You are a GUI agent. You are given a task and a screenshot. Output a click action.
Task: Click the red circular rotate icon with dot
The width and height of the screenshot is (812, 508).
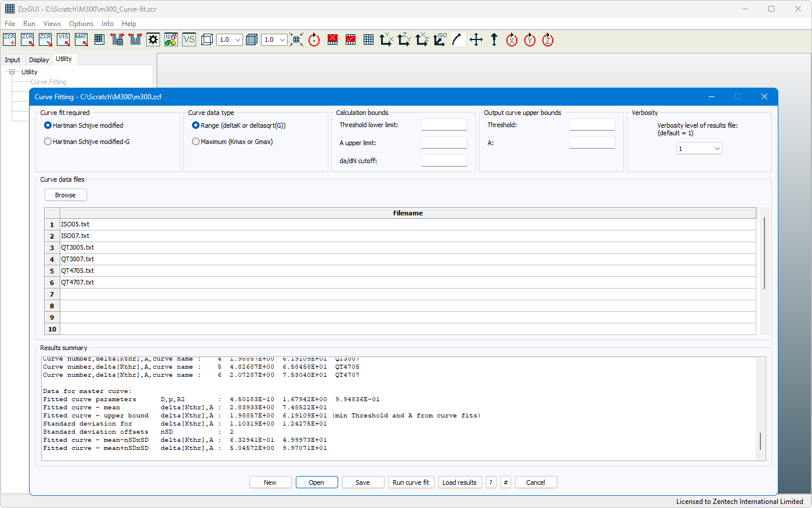click(314, 39)
